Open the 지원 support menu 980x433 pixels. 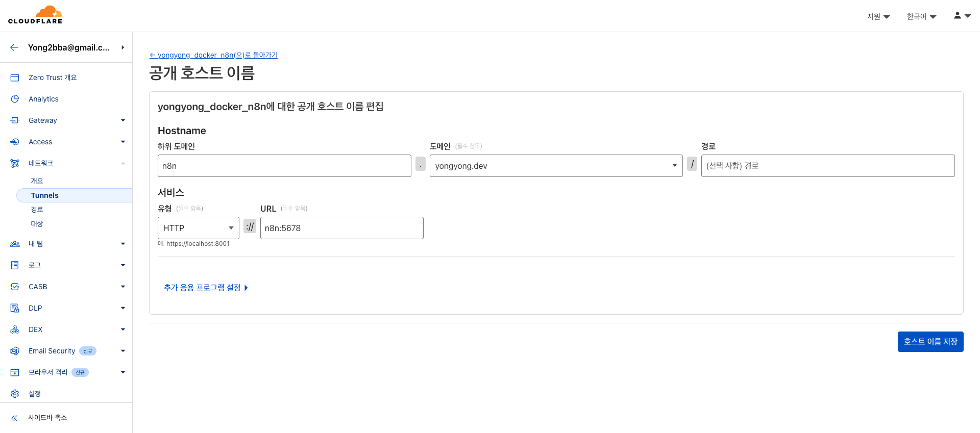click(x=878, y=16)
